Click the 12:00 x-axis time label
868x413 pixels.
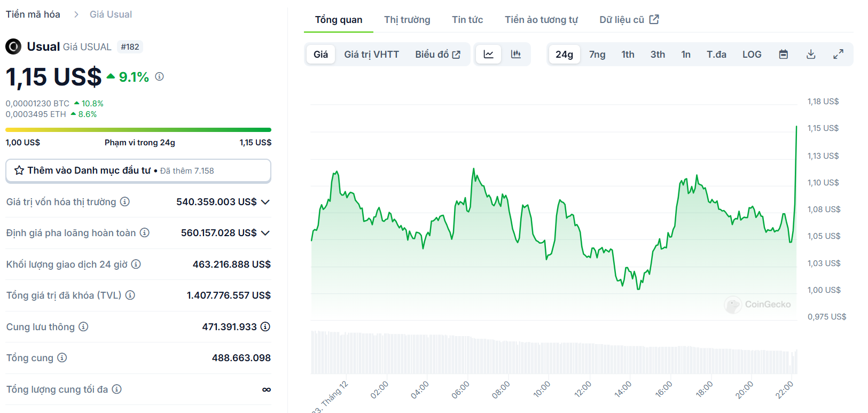[x=583, y=389]
